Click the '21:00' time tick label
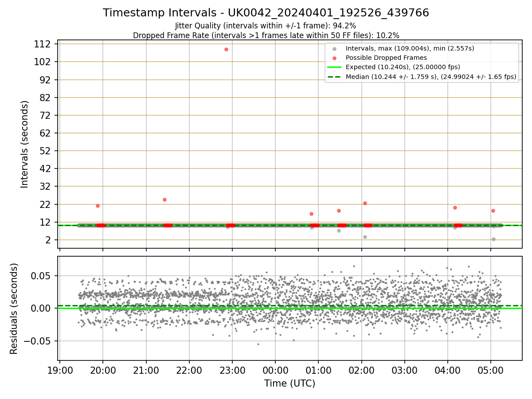This screenshot has height=399, width=532. pos(146,370)
